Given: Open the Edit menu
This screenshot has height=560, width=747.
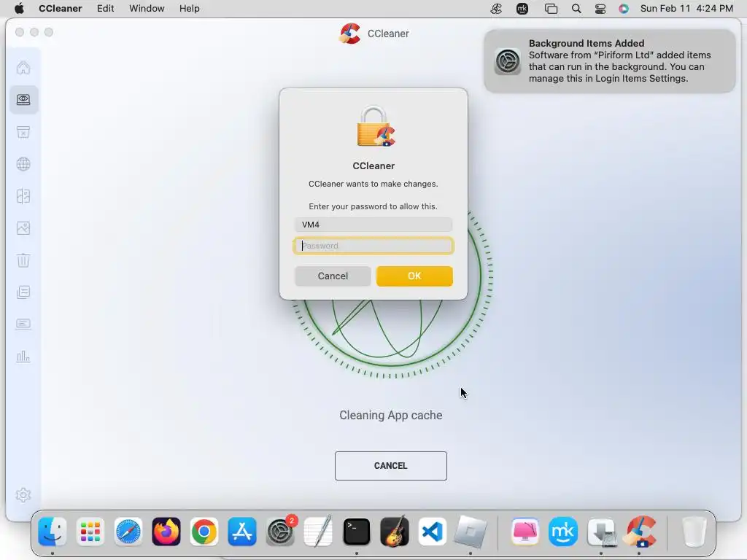Looking at the screenshot, I should (105, 9).
